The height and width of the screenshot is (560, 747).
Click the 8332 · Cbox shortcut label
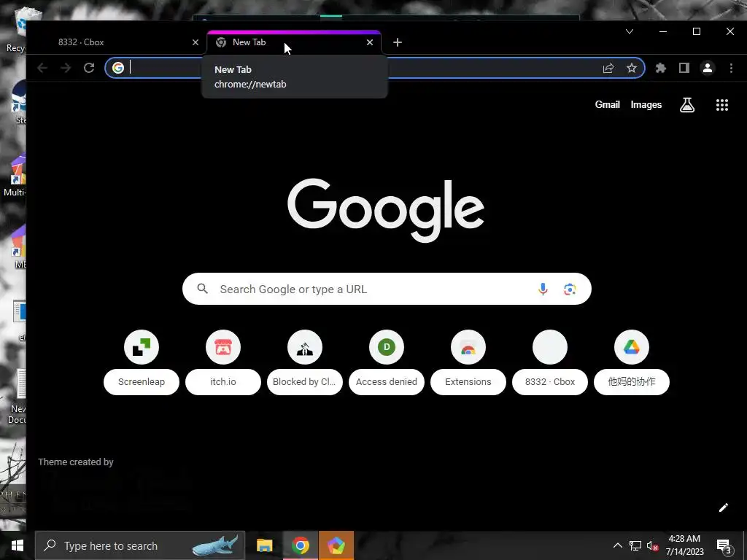click(x=550, y=382)
